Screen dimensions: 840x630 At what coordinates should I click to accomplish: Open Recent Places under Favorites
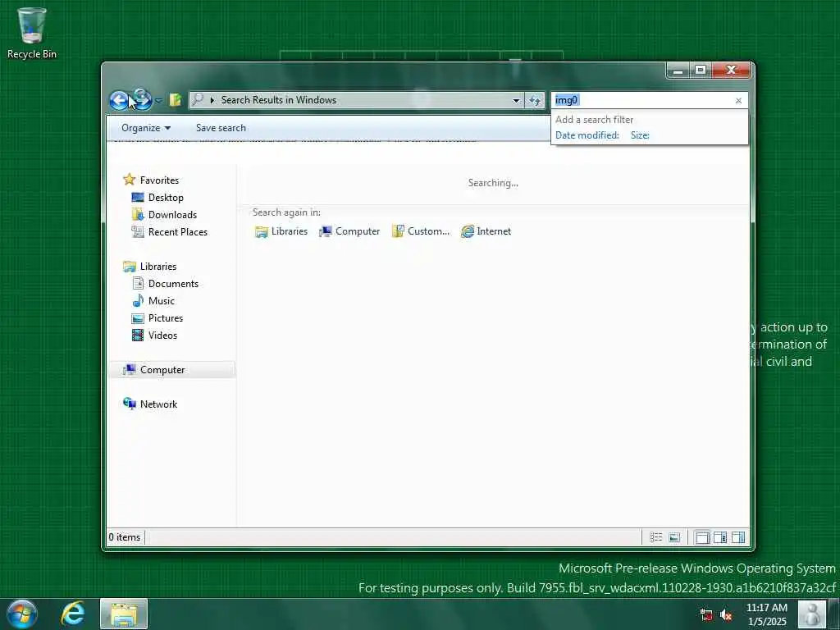178,232
